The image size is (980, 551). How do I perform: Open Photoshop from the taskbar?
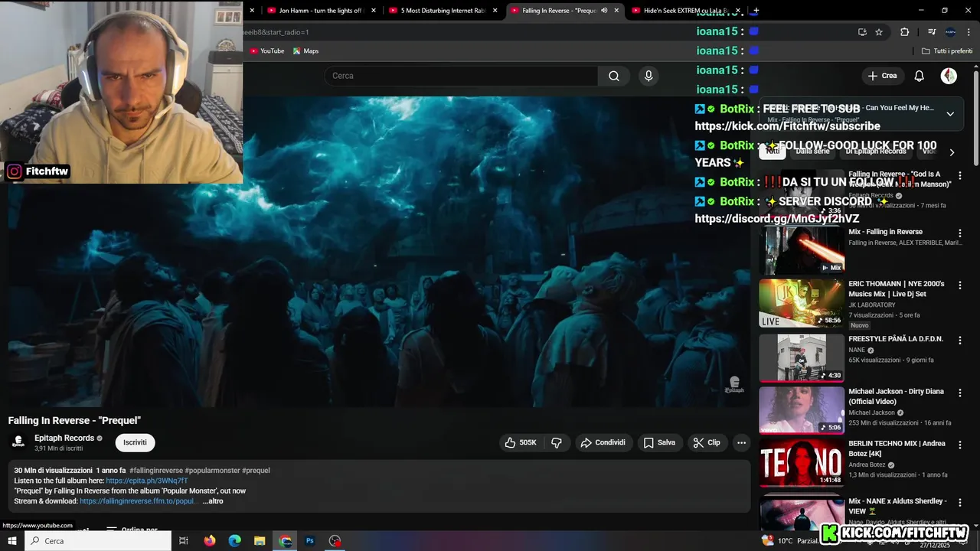tap(310, 540)
